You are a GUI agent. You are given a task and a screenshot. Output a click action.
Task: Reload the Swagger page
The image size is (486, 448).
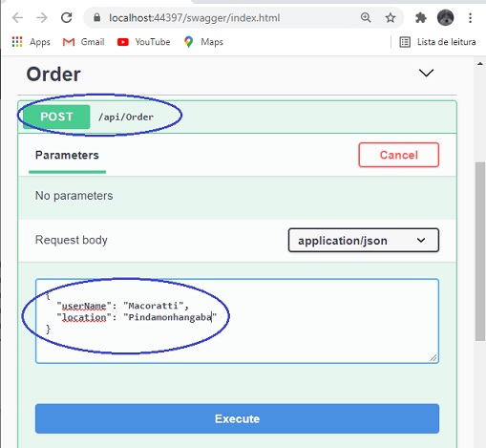(66, 17)
